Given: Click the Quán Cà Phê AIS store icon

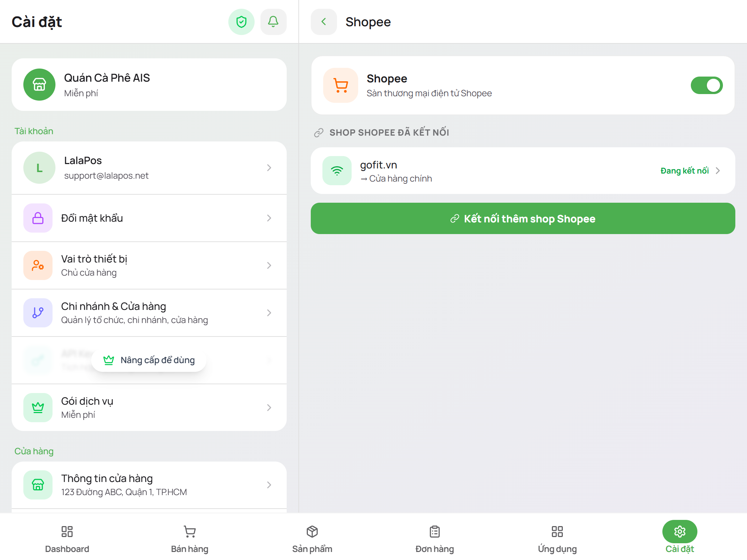Looking at the screenshot, I should click(x=39, y=85).
